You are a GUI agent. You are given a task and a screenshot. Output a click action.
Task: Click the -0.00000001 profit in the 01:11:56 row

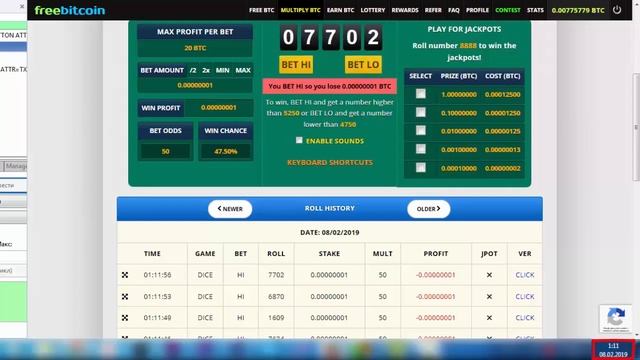436,275
